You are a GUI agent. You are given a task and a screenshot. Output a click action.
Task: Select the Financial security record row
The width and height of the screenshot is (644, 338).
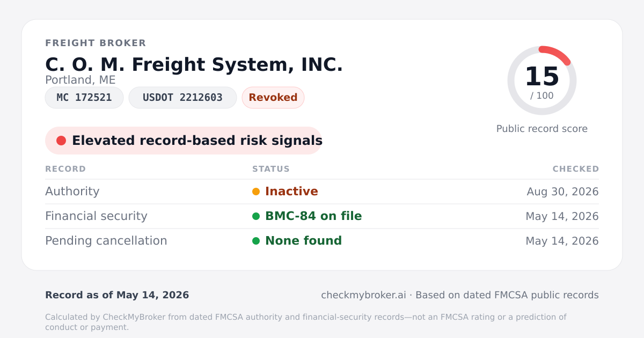click(x=322, y=216)
